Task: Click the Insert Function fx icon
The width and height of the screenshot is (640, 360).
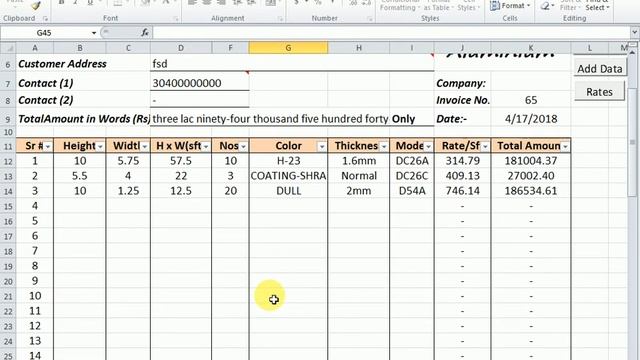Action: pos(144,33)
